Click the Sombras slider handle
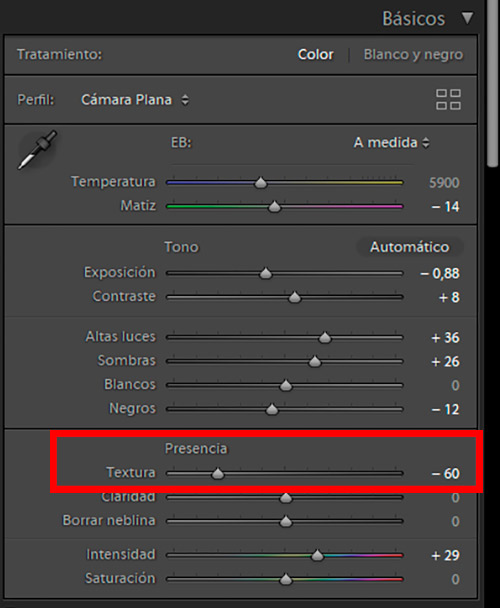500x608 pixels. (x=315, y=361)
